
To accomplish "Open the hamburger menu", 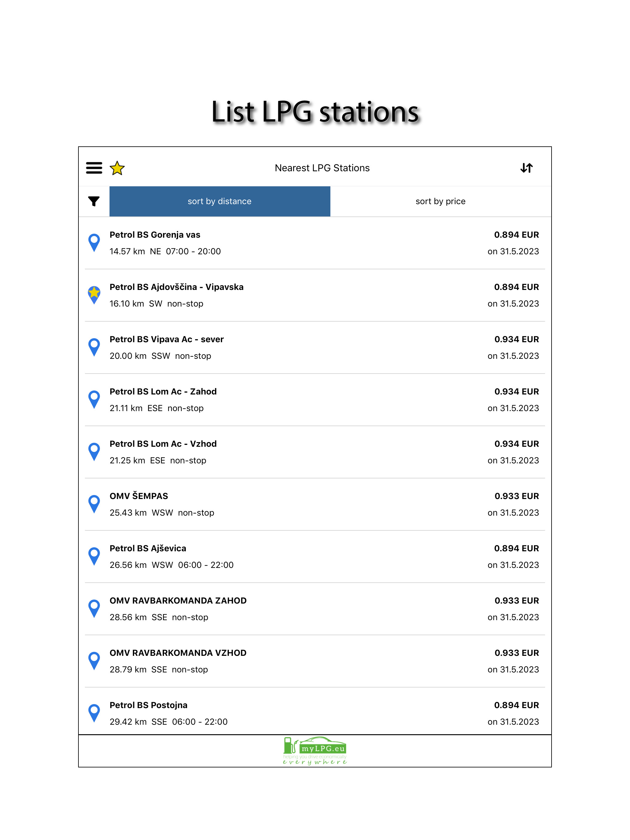I will [x=94, y=168].
